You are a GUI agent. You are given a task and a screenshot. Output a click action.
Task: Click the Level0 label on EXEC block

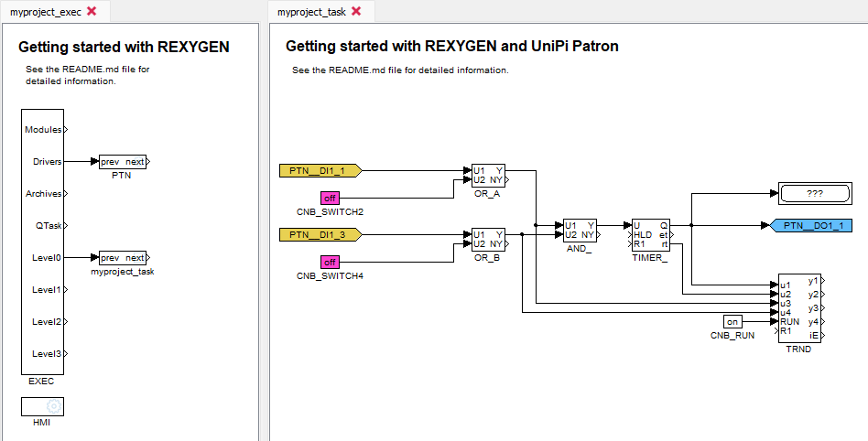47,258
